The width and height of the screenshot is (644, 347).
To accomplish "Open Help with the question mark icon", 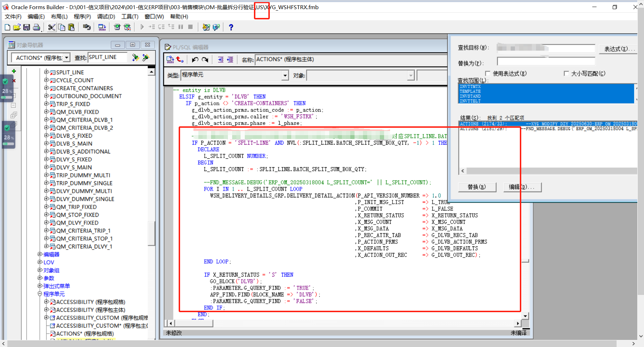I will 230,27.
